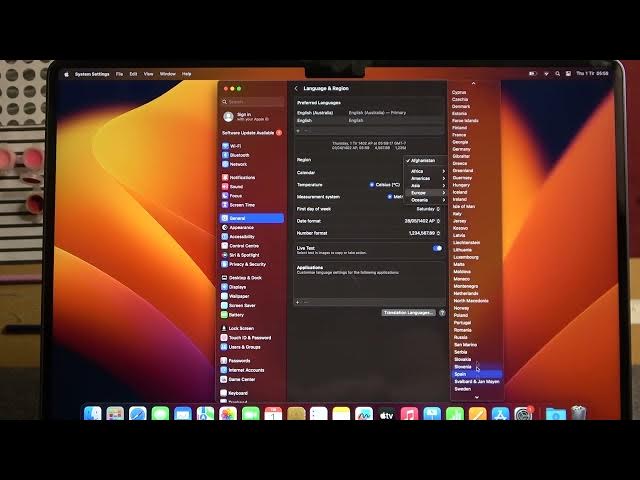Select the General item in the sidebar
This screenshot has height=480, width=640.
point(251,218)
